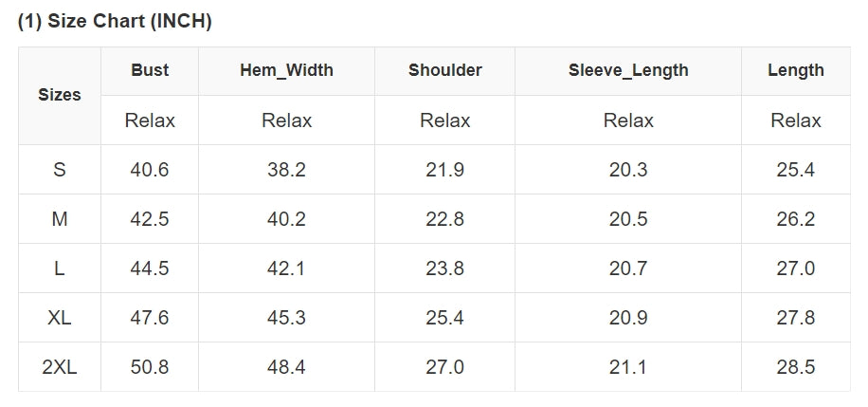Click the Hem_Width column header
This screenshot has height=407, width=868.
[x=286, y=70]
